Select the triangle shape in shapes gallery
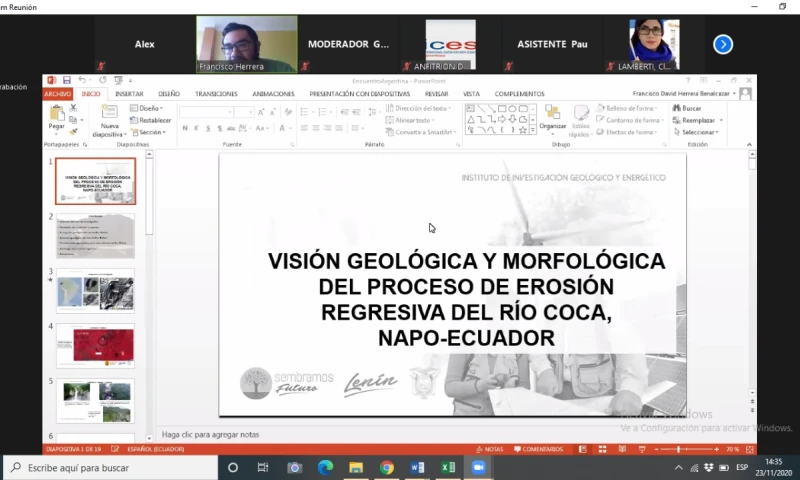Viewport: 800px width, 480px height. tap(470, 119)
